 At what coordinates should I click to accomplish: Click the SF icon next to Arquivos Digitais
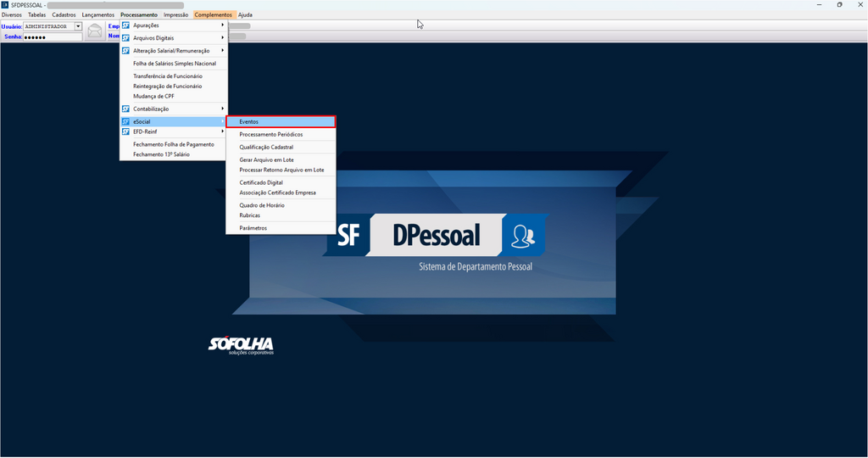point(125,38)
